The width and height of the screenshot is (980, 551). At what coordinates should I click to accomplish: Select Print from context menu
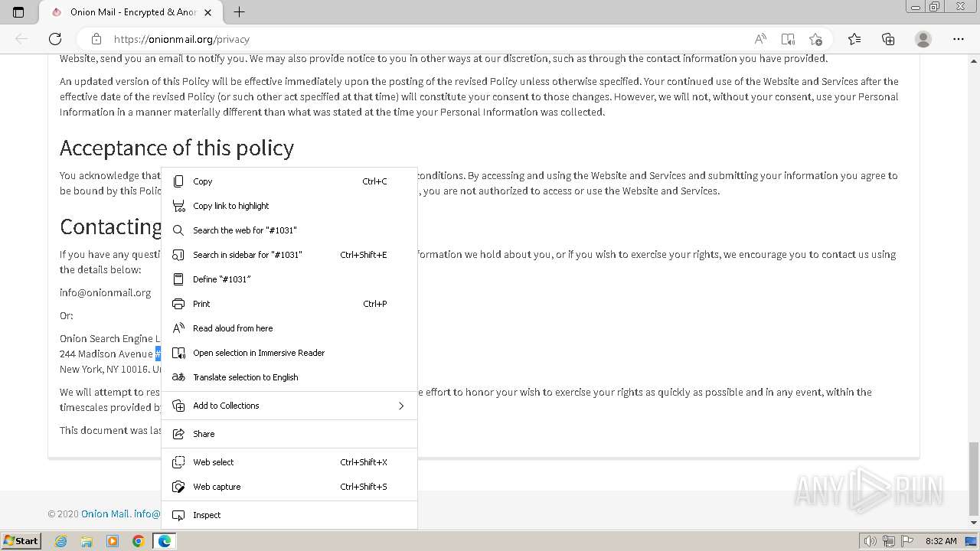pyautogui.click(x=289, y=304)
